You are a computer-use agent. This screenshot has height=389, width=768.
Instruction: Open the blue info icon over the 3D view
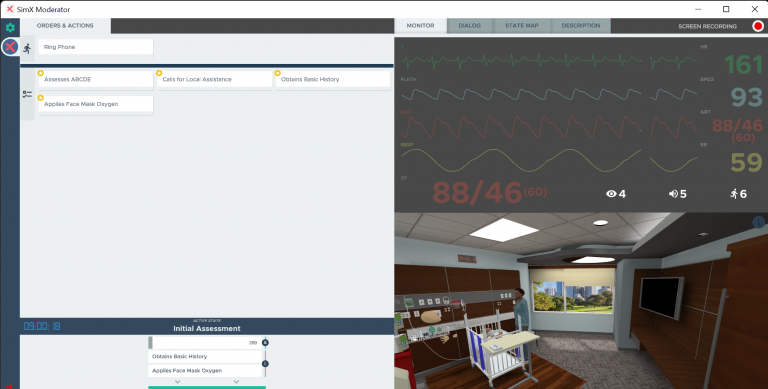pos(758,222)
